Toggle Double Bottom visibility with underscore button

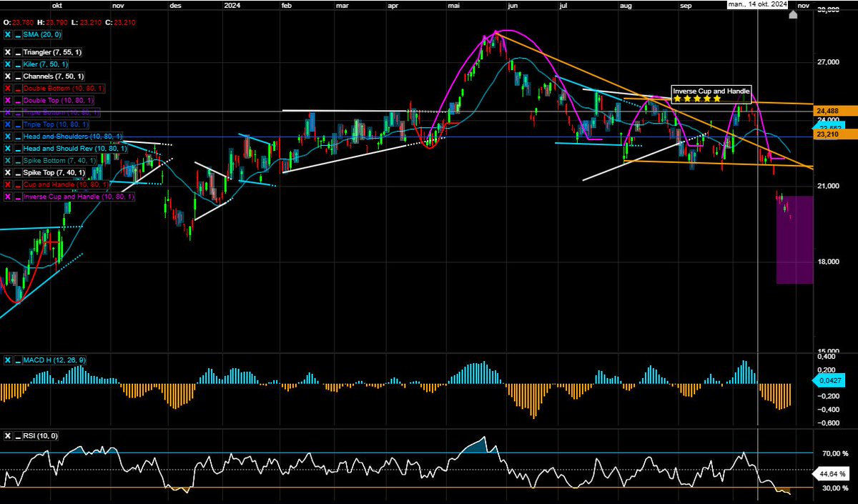coord(18,88)
